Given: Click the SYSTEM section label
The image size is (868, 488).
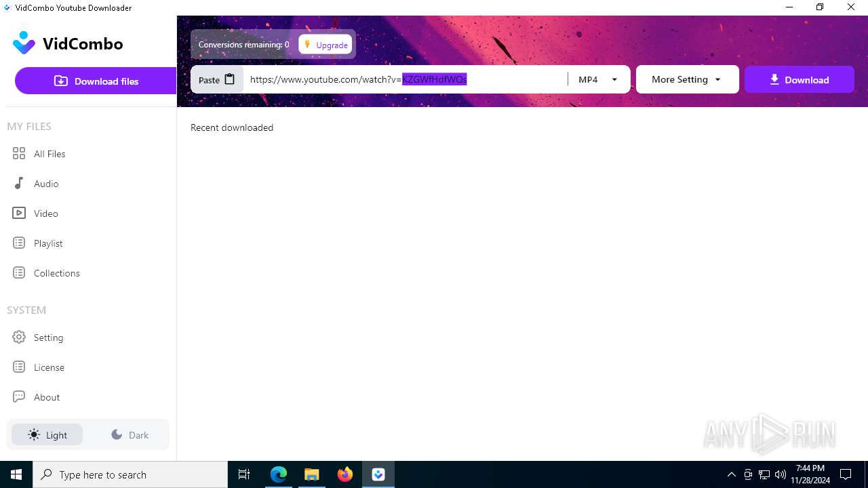Looking at the screenshot, I should pos(26,310).
